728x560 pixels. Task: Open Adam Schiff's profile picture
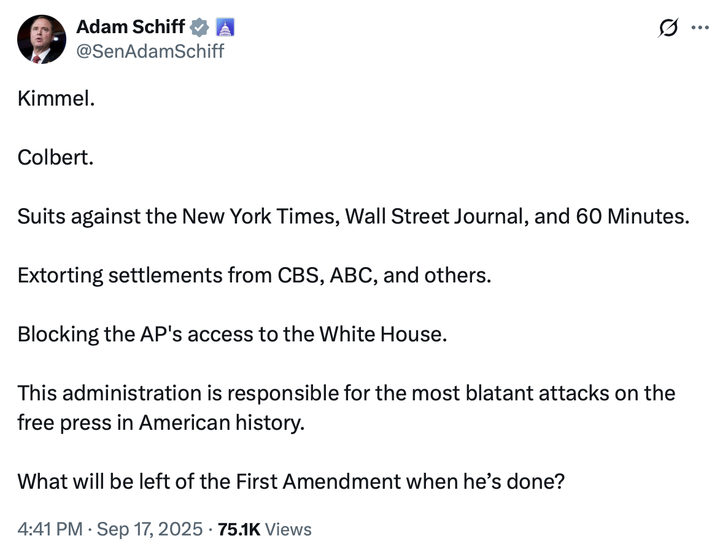point(41,39)
